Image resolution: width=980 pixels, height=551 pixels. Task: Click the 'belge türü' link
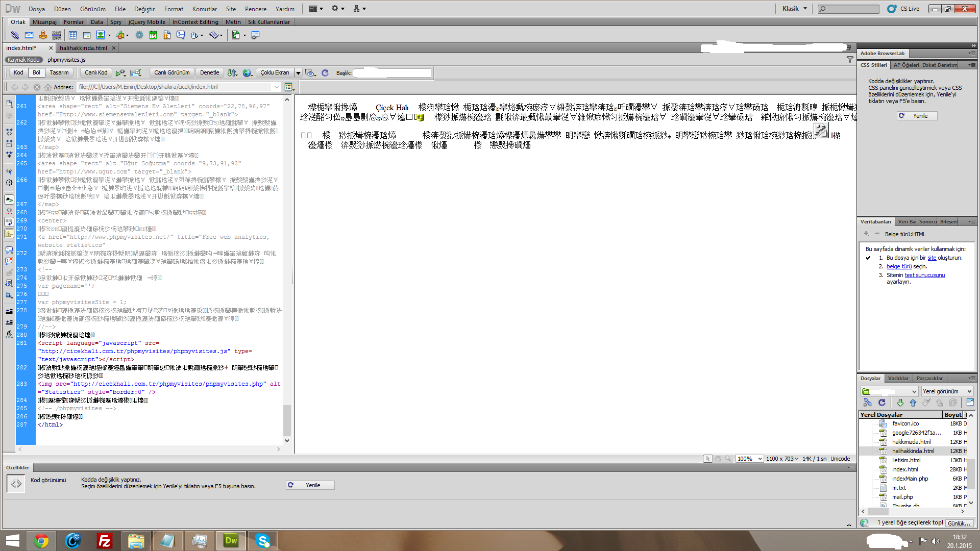pyautogui.click(x=899, y=267)
